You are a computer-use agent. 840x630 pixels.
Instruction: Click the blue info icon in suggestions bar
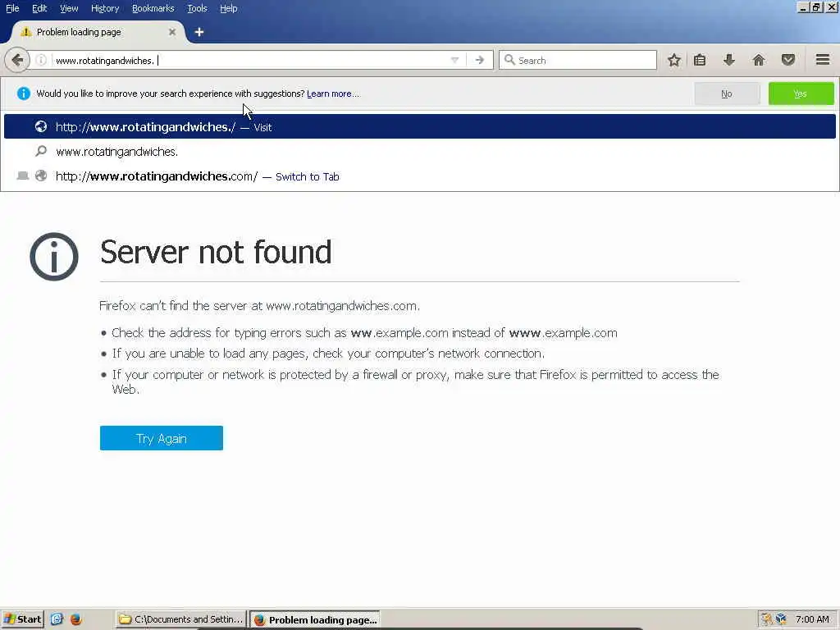[24, 94]
